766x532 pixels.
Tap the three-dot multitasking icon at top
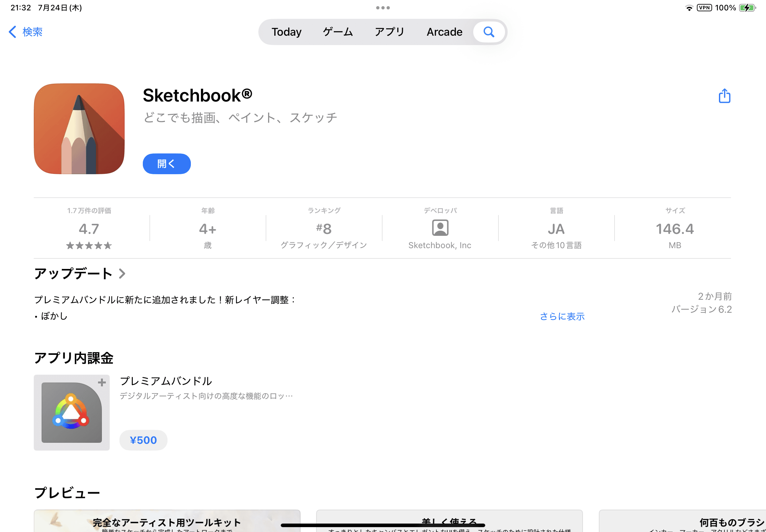(382, 8)
